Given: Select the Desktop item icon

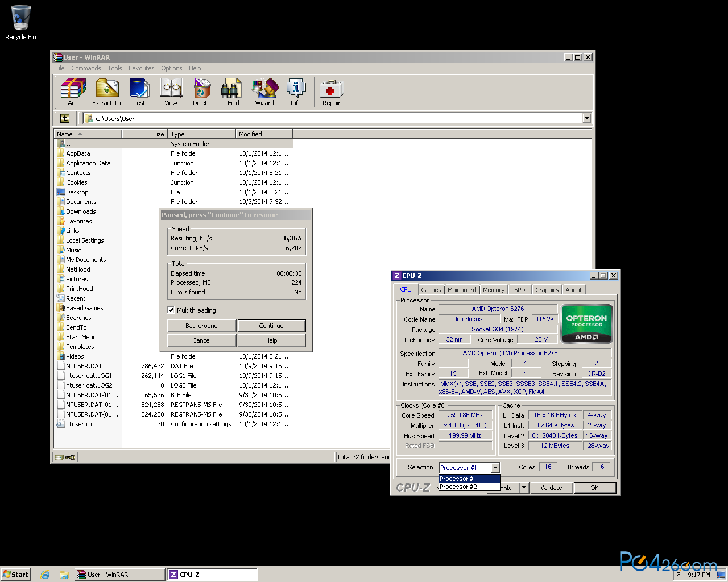Looking at the screenshot, I should click(61, 192).
